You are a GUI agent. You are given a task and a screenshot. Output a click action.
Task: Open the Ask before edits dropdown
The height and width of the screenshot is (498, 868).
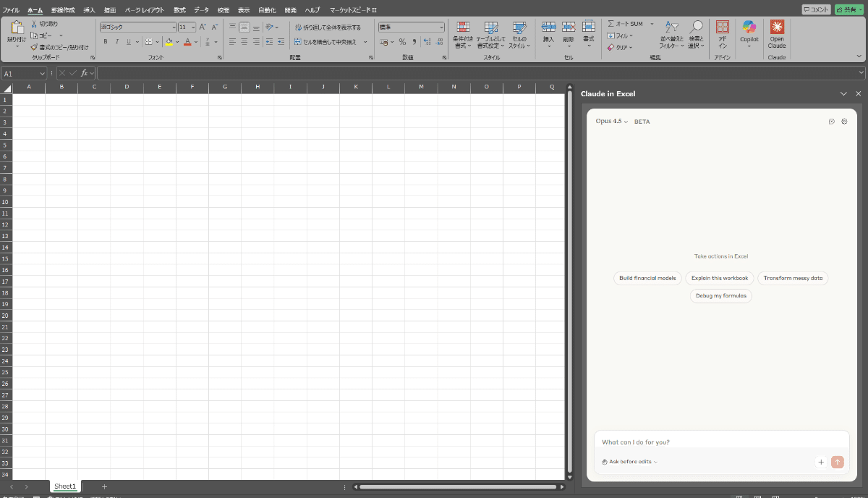click(629, 462)
